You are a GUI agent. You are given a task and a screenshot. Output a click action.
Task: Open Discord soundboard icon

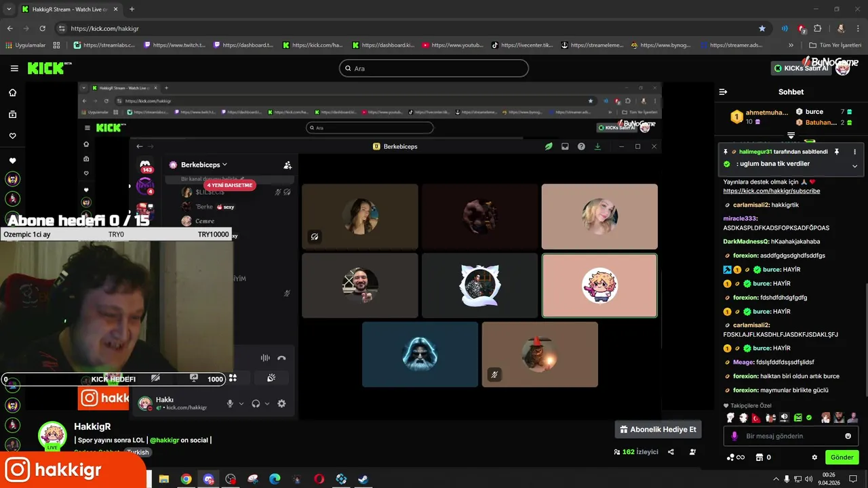[271, 378]
